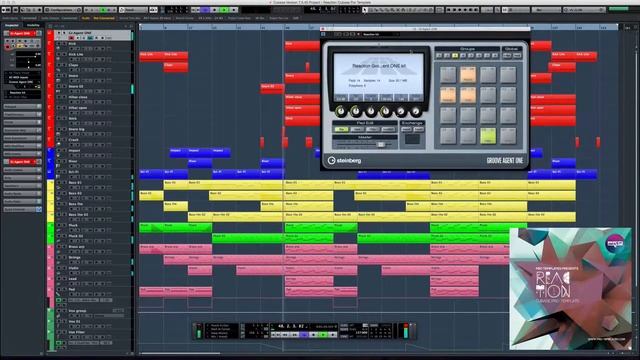
Task: Open the preset name dropdown in Groove Agent window
Action: click(381, 34)
